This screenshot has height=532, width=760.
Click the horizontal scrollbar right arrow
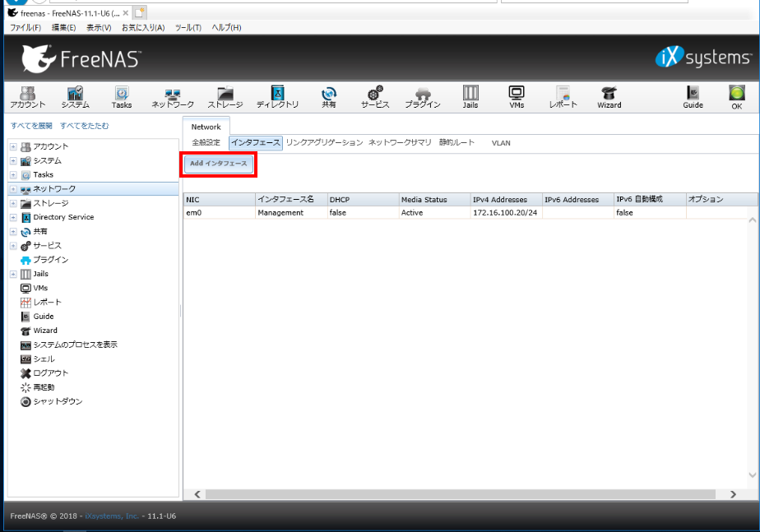pos(733,494)
